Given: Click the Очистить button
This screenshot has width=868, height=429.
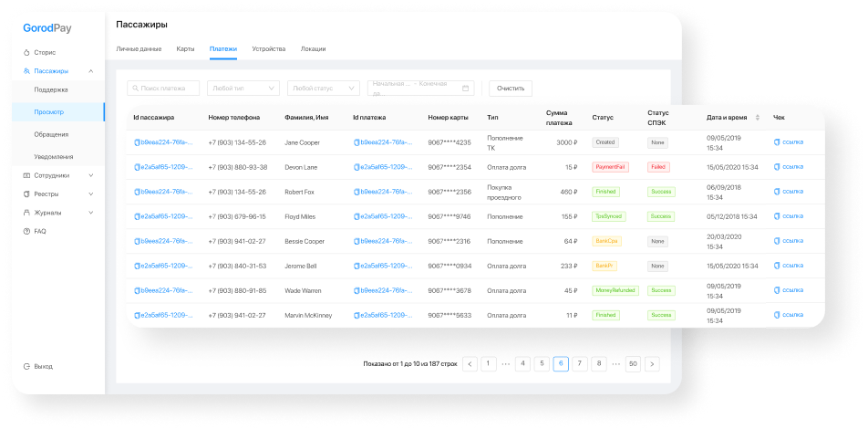Looking at the screenshot, I should coord(511,89).
